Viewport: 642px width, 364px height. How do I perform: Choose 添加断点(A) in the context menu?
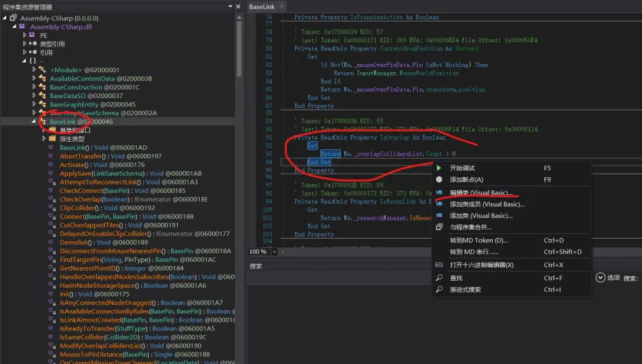[512, 179]
